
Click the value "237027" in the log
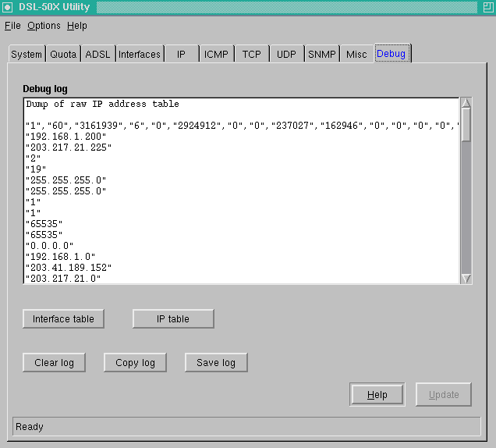pyautogui.click(x=292, y=126)
